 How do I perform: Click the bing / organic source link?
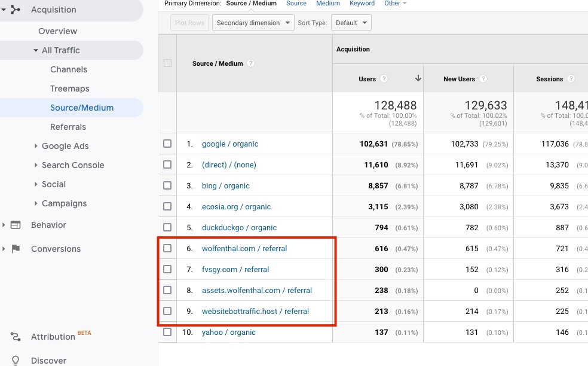tap(225, 185)
